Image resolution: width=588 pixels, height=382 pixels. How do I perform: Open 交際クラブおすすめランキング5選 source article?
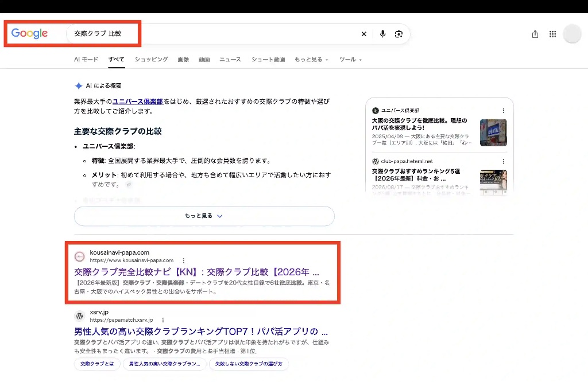click(416, 175)
